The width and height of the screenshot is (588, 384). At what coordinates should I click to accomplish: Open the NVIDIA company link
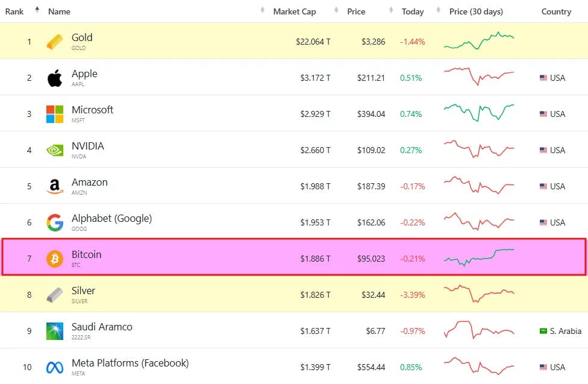(88, 146)
